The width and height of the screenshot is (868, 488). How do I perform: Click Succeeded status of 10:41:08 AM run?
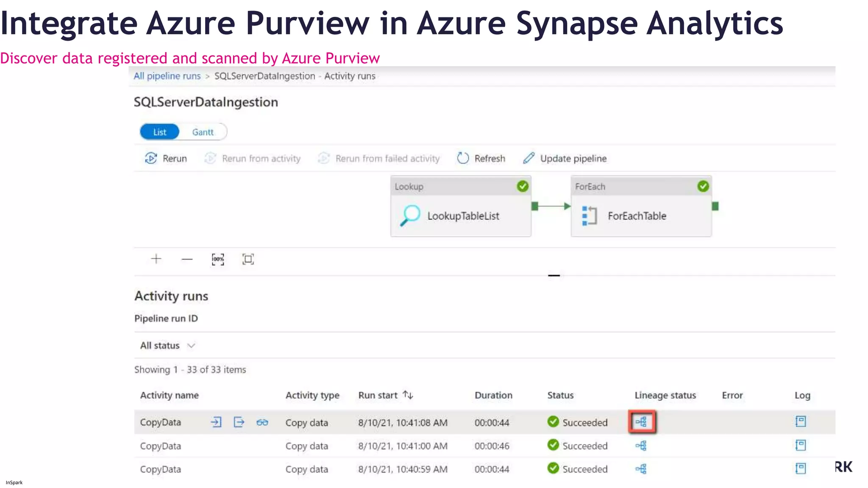coord(577,422)
